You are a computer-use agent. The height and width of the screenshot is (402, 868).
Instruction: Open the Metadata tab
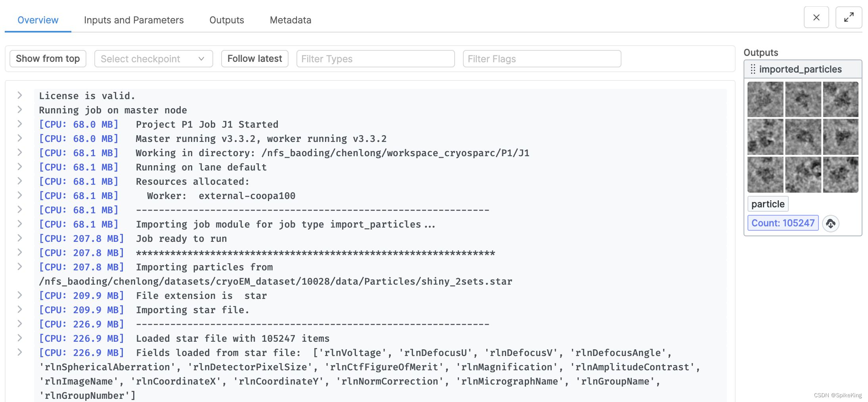tap(291, 20)
